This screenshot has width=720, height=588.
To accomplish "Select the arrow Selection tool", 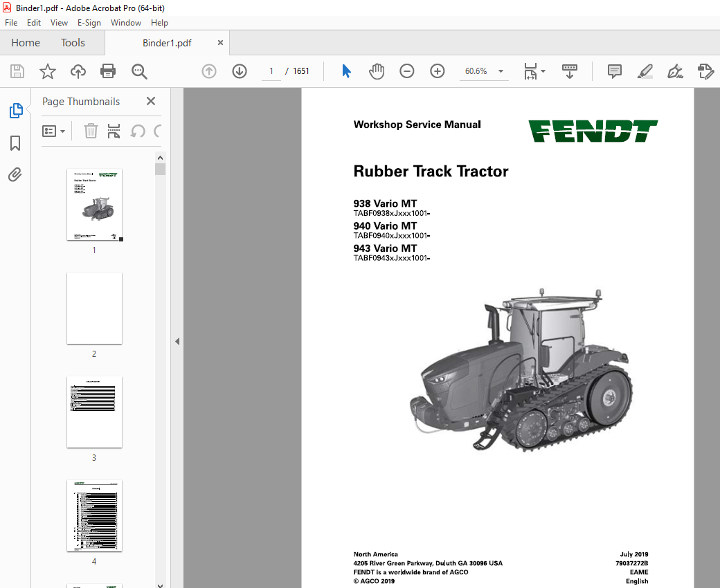I will tap(346, 71).
